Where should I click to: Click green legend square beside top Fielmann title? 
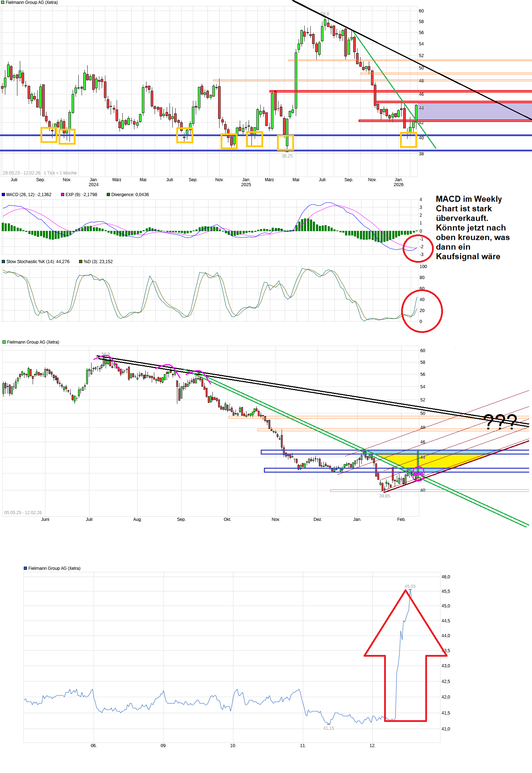pyautogui.click(x=3, y=2)
